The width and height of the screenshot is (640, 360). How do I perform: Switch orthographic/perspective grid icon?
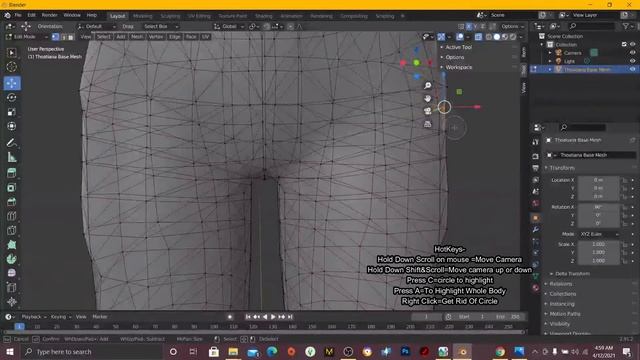click(427, 124)
